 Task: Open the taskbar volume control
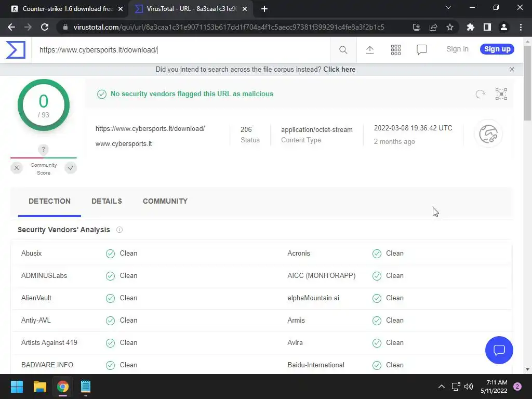(469, 387)
